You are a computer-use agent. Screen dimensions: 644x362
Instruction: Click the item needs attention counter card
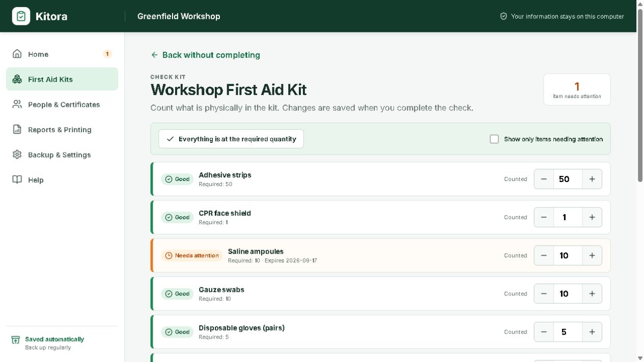coord(577,89)
